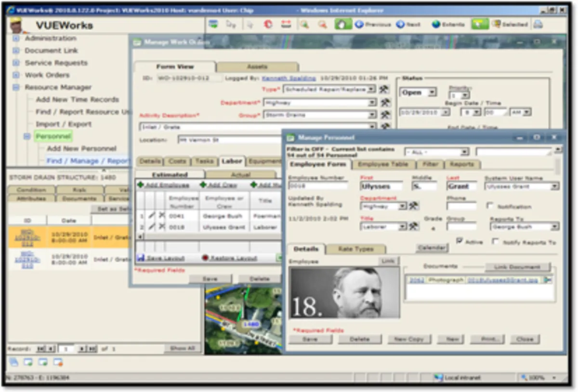Image resolution: width=578 pixels, height=392 pixels.
Task: Edit the George Bush labor row pencil
Action: (152, 216)
